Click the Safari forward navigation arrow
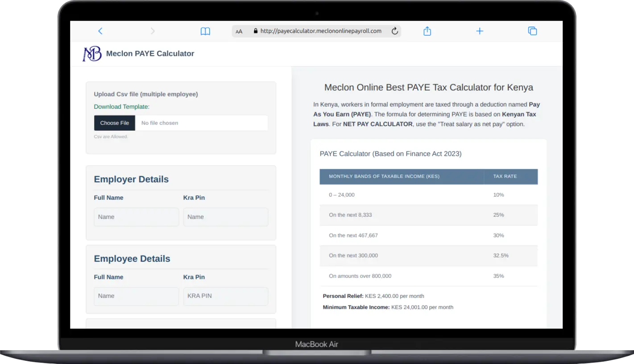 pos(153,31)
